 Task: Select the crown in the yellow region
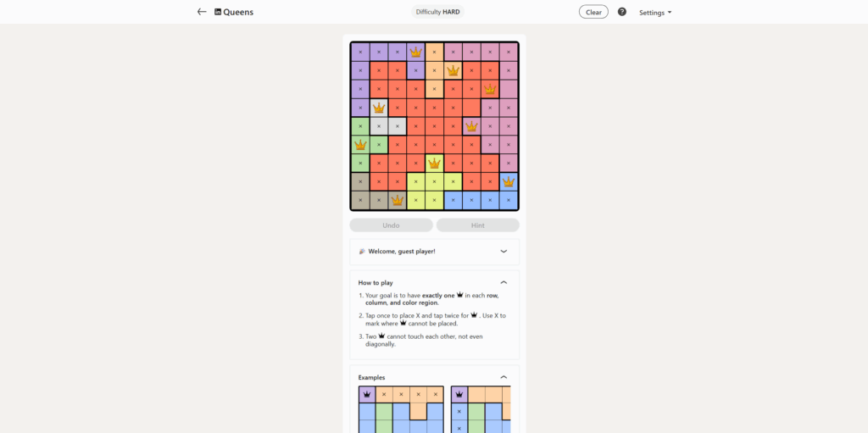tap(434, 163)
